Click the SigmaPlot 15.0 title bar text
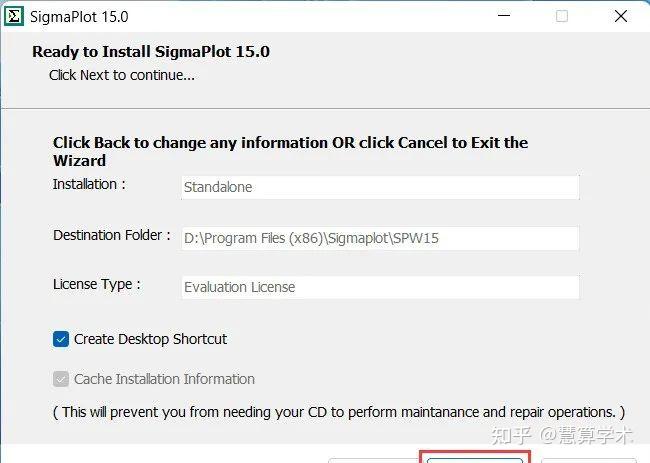Screen dimensions: 650x463 [x=79, y=17]
